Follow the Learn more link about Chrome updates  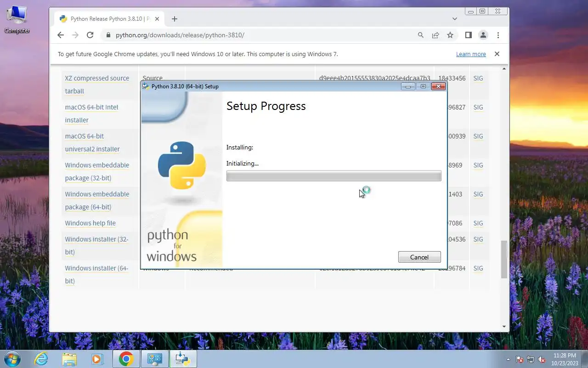point(471,54)
